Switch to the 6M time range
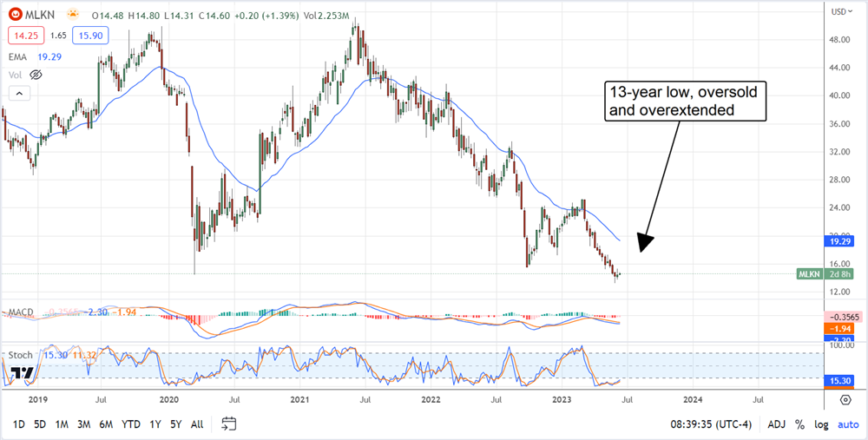Image resolution: width=868 pixels, height=440 pixels. tap(106, 424)
